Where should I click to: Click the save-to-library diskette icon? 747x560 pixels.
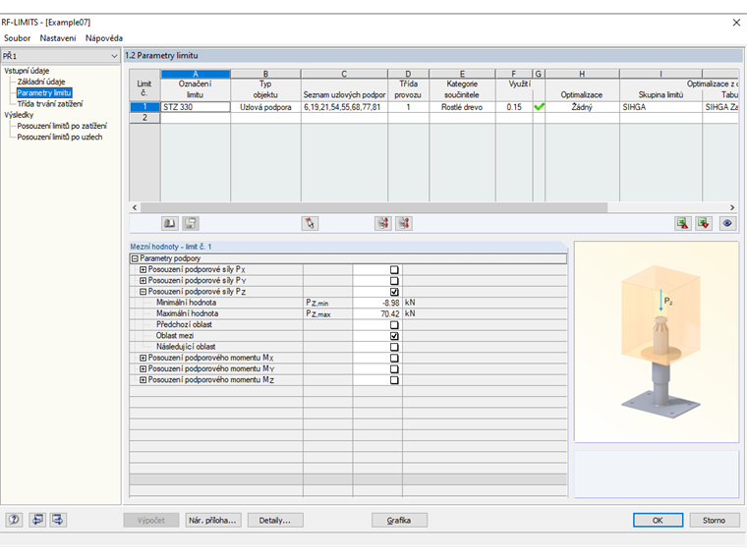[x=191, y=223]
